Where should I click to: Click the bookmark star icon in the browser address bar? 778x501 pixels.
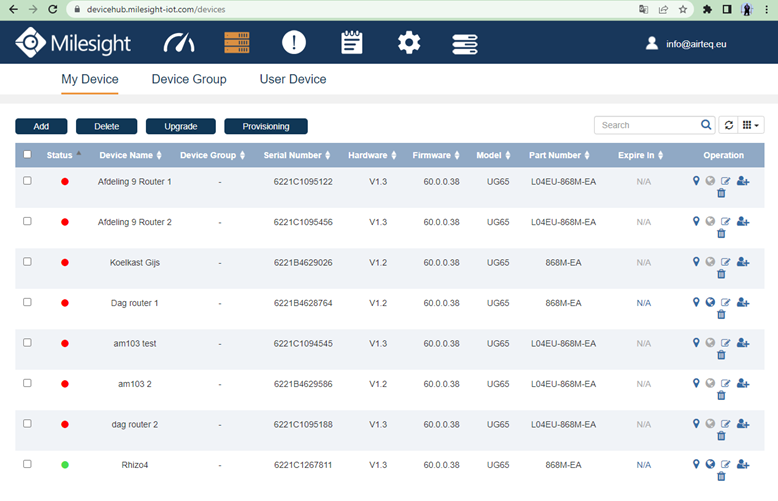click(x=683, y=9)
